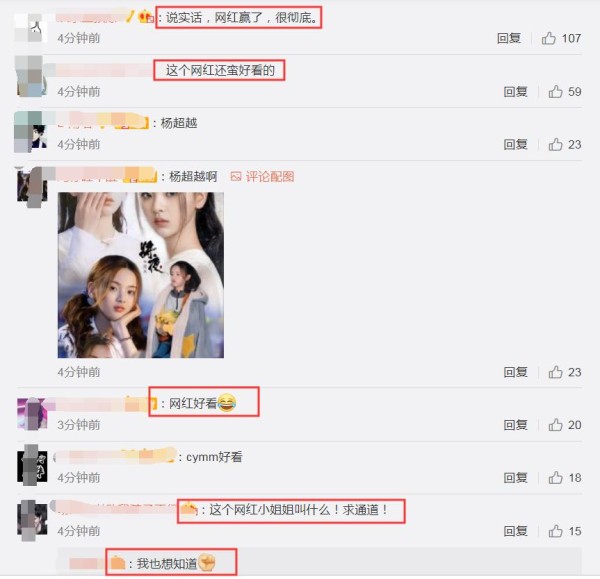Like the comment with 15 likes

tap(555, 531)
